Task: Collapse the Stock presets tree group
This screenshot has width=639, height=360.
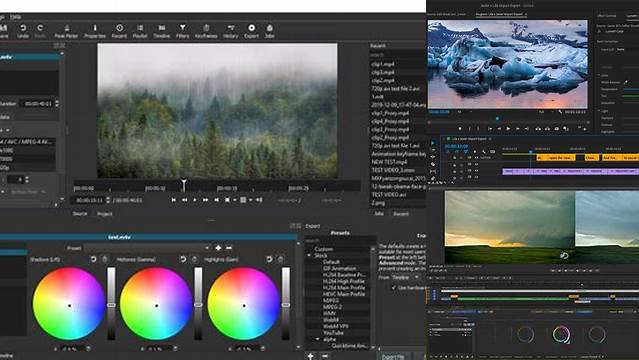Action: point(310,256)
